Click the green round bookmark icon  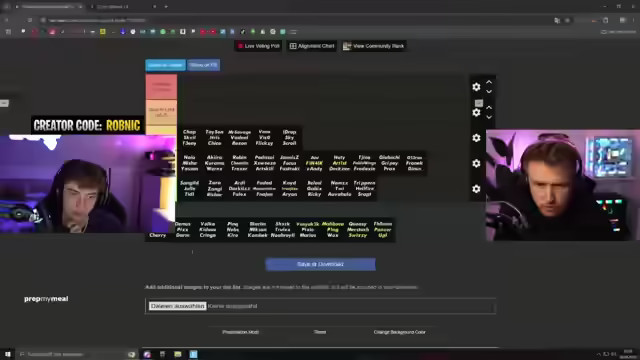[163, 31]
